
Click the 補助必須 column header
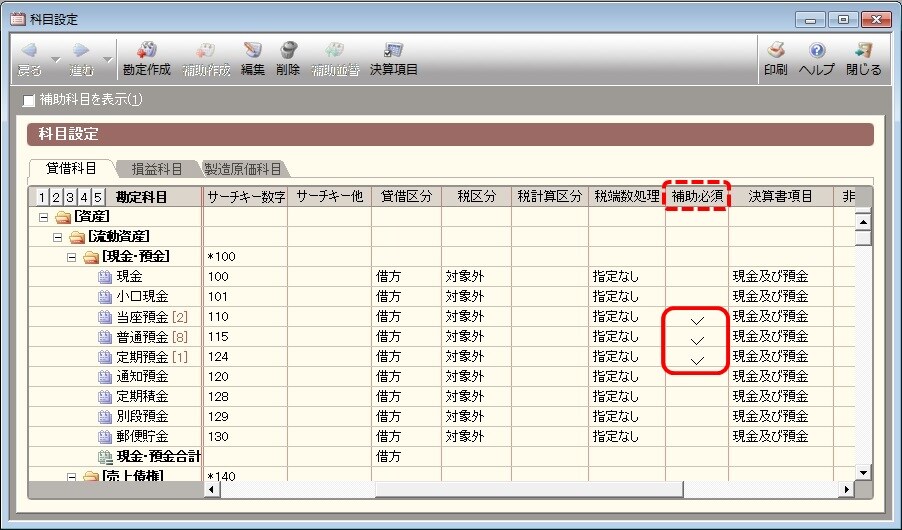pyautogui.click(x=697, y=197)
